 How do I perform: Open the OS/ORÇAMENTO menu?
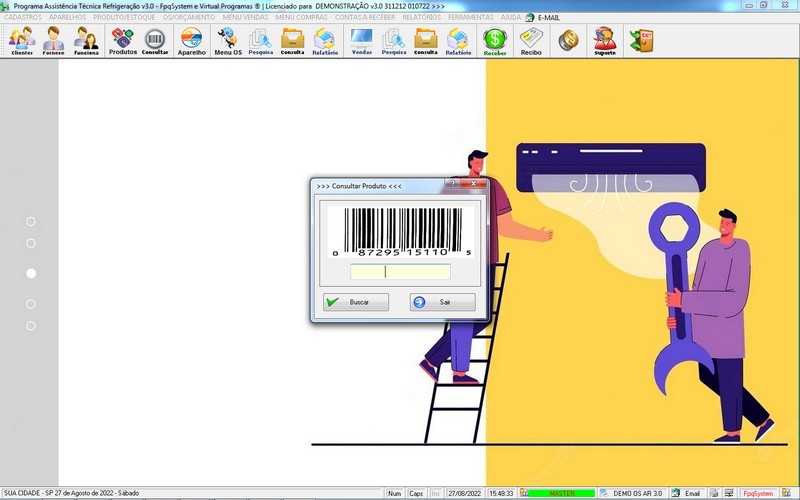(189, 17)
